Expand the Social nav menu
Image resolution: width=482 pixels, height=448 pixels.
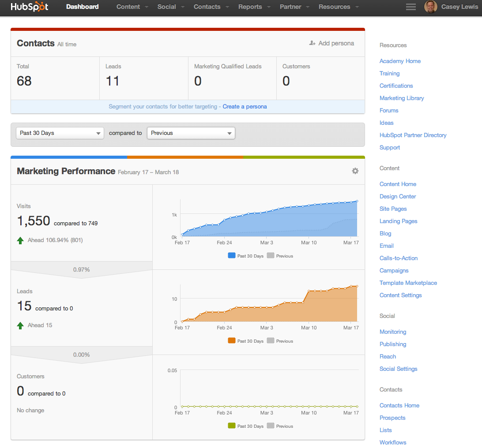pyautogui.click(x=171, y=7)
